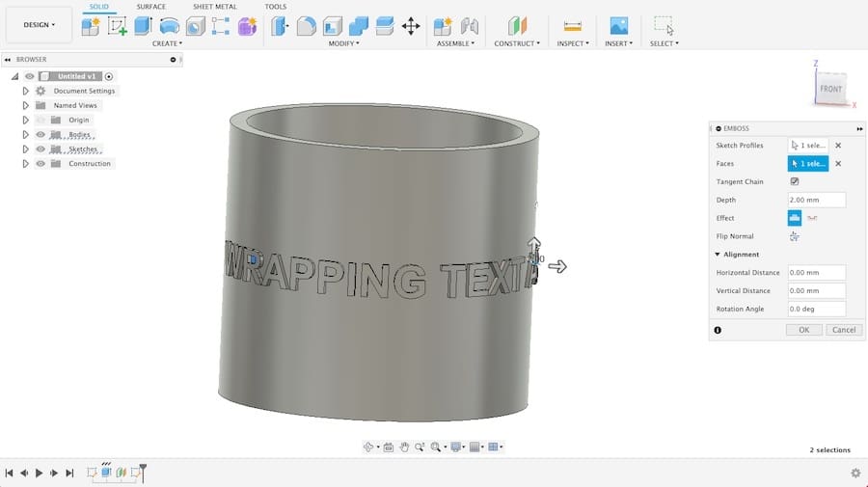Select the Pan hand tool
Screen dimensions: 868x487
(404, 446)
